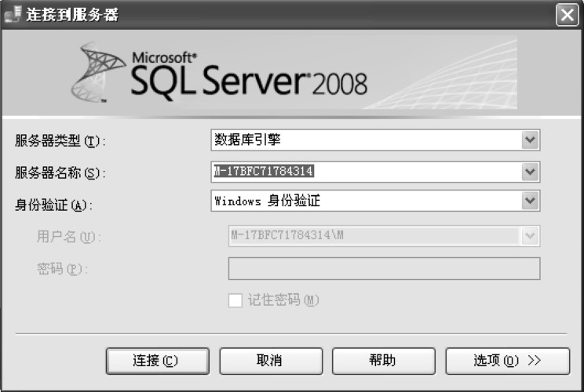The image size is (584, 392).
Task: Click the 密码(P) label
Action: (62, 269)
